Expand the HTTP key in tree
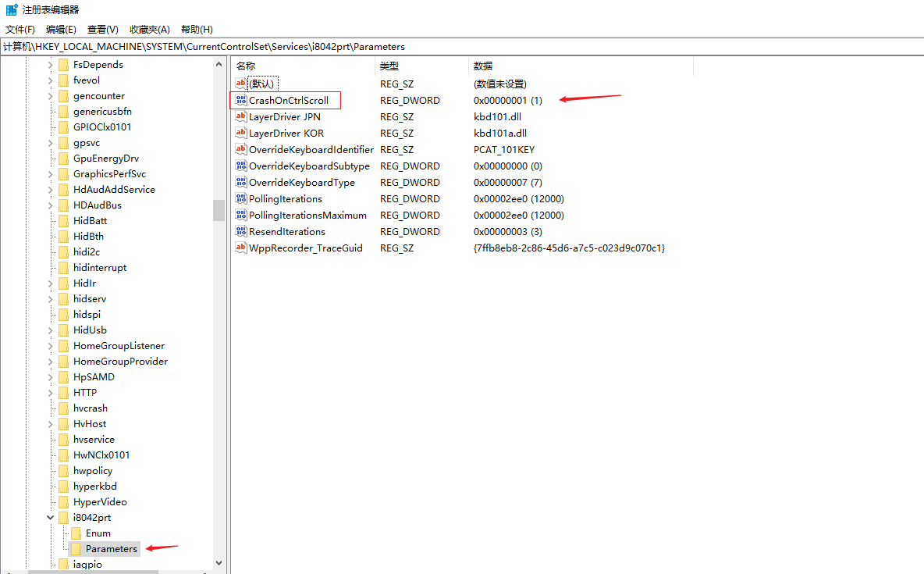The width and height of the screenshot is (924, 574). click(x=51, y=393)
